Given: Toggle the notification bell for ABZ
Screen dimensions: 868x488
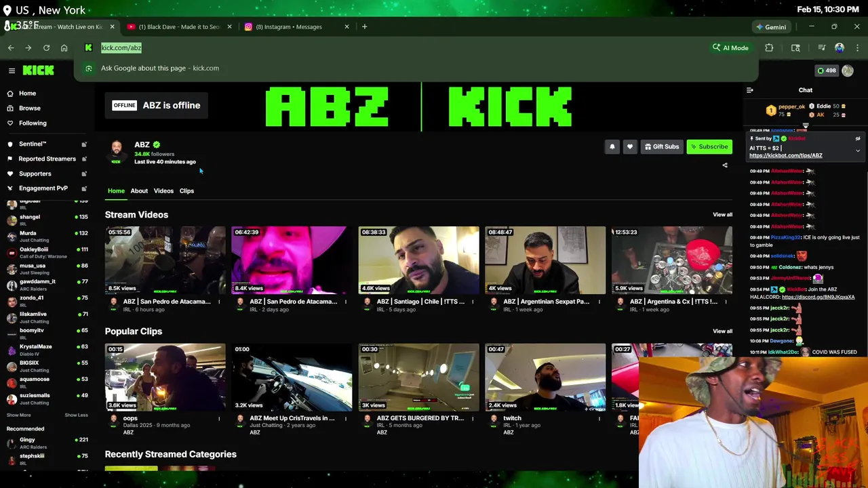Looking at the screenshot, I should click(x=612, y=147).
